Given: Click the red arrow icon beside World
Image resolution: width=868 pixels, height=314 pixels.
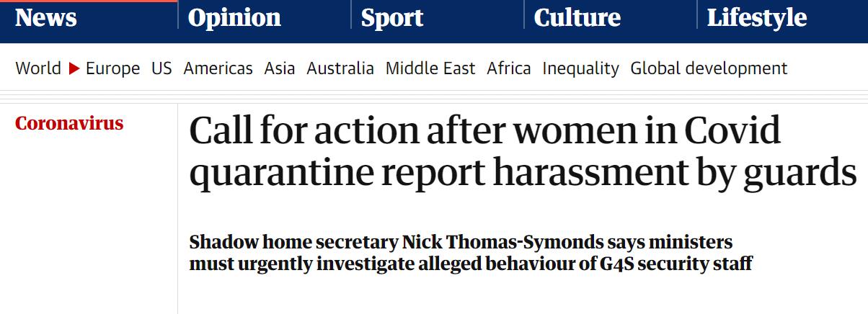Looking at the screenshot, I should pyautogui.click(x=74, y=69).
